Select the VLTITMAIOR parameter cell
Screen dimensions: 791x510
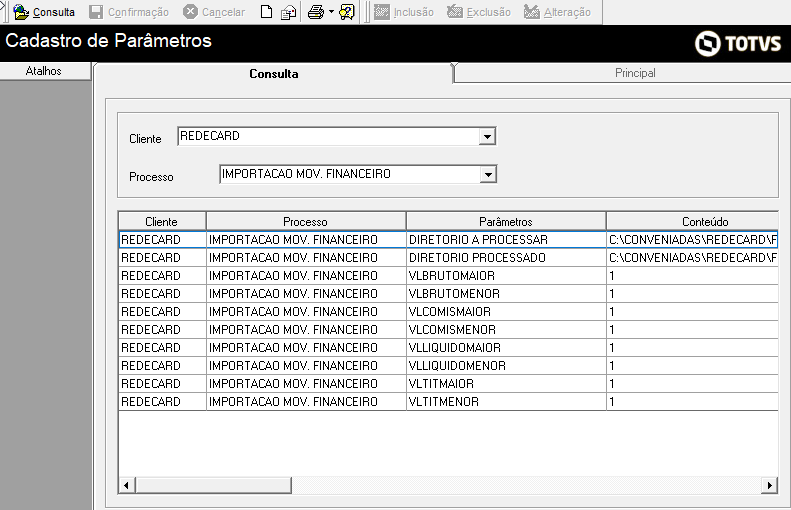(x=506, y=384)
